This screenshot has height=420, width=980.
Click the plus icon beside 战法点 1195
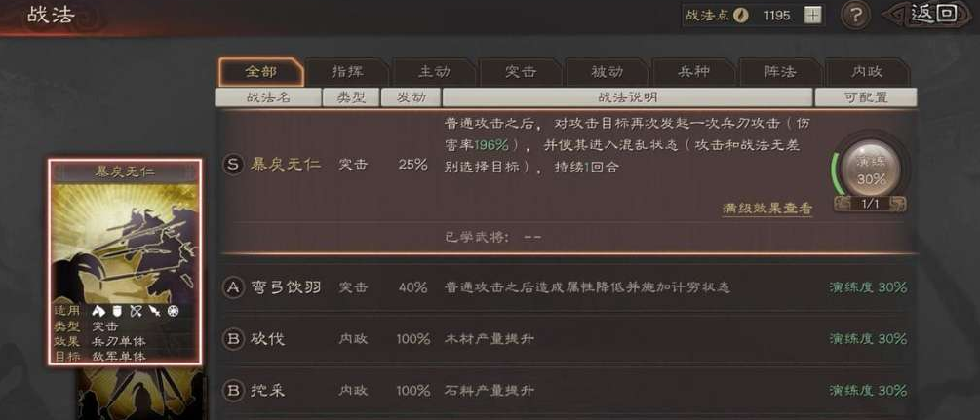[x=812, y=16]
